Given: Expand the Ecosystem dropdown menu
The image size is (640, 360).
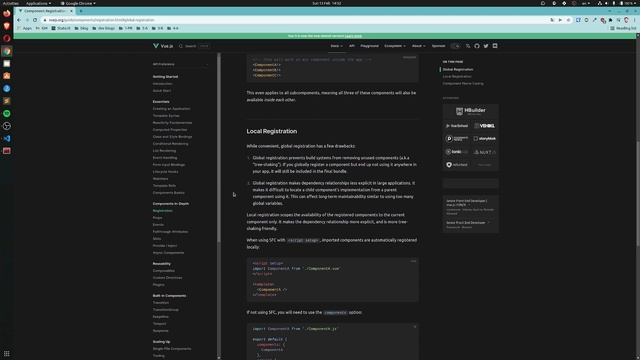Looking at the screenshot, I should 395,46.
